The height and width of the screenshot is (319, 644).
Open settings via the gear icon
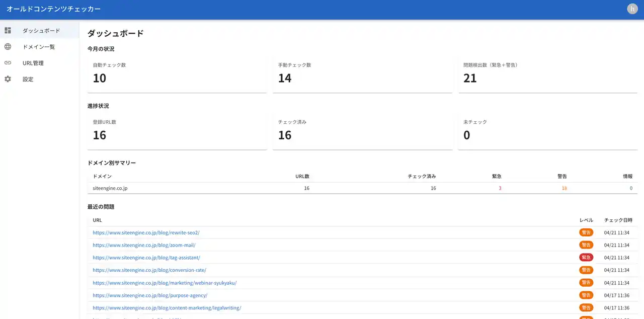point(8,79)
